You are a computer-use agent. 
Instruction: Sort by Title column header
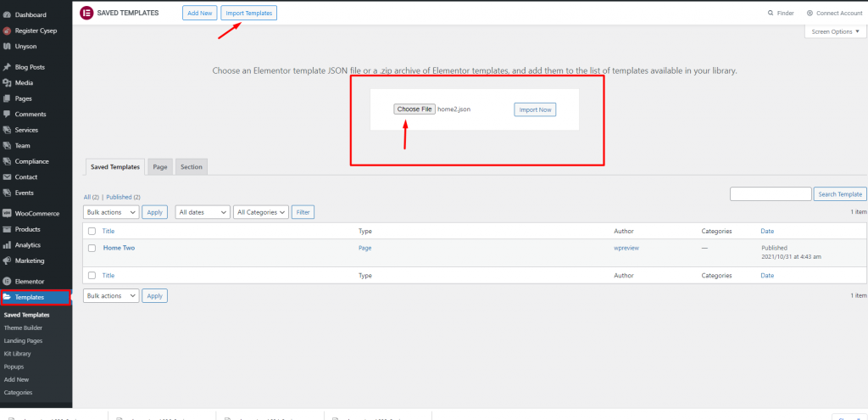pyautogui.click(x=108, y=231)
